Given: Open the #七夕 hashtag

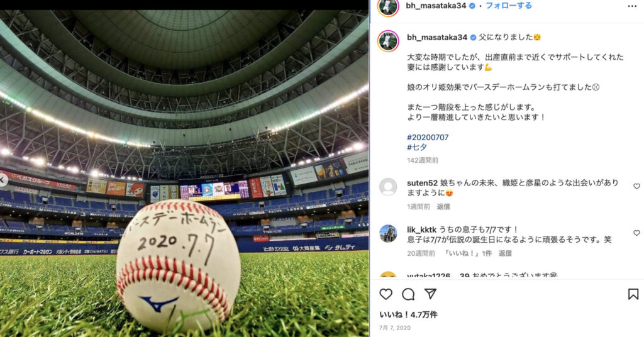Looking at the screenshot, I should tap(417, 147).
